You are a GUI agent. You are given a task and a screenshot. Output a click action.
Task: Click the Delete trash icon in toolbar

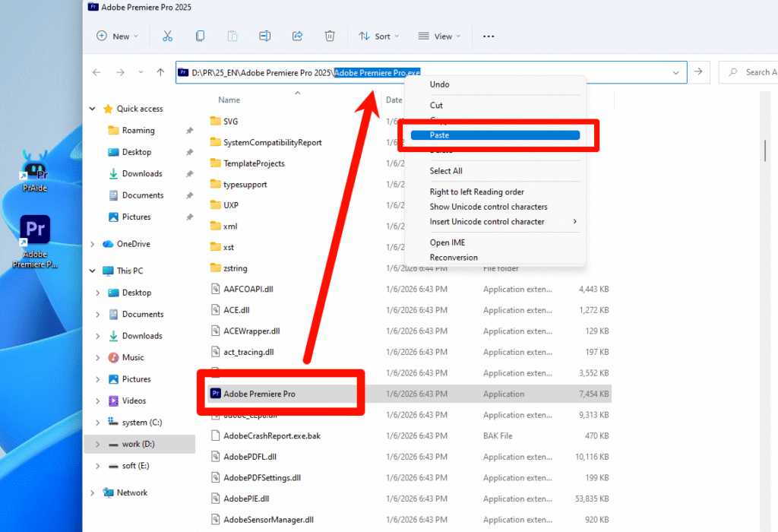pos(330,36)
